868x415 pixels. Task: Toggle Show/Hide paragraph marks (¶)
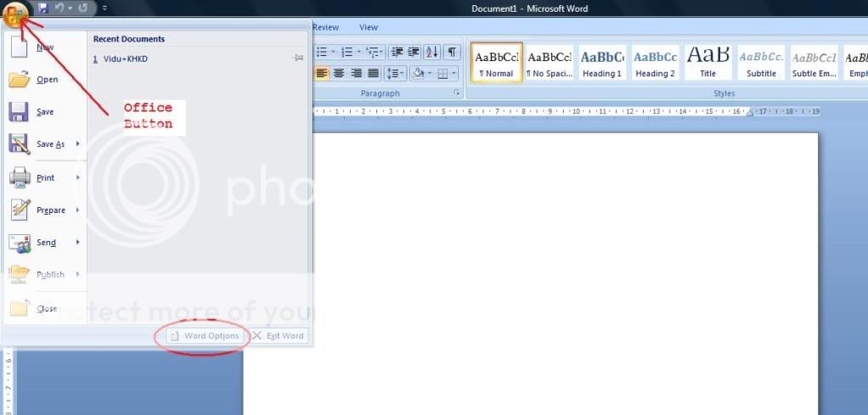(453, 52)
